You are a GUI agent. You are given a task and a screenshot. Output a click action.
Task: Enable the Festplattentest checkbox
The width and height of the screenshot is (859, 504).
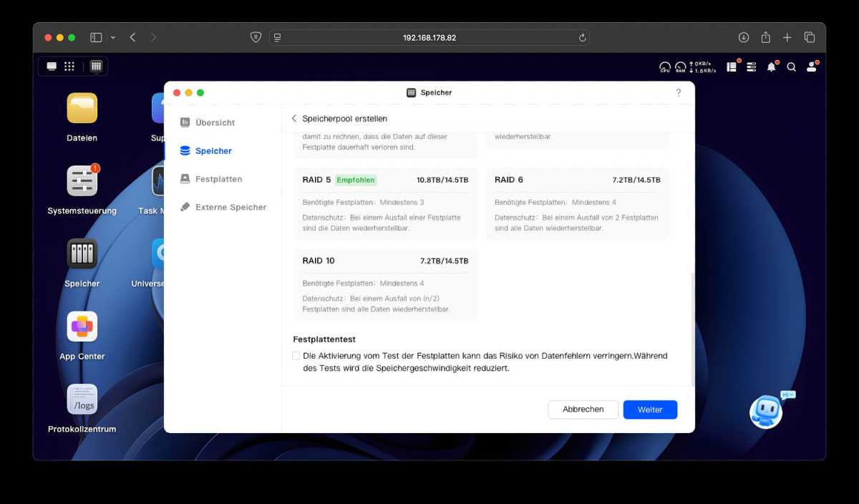296,356
